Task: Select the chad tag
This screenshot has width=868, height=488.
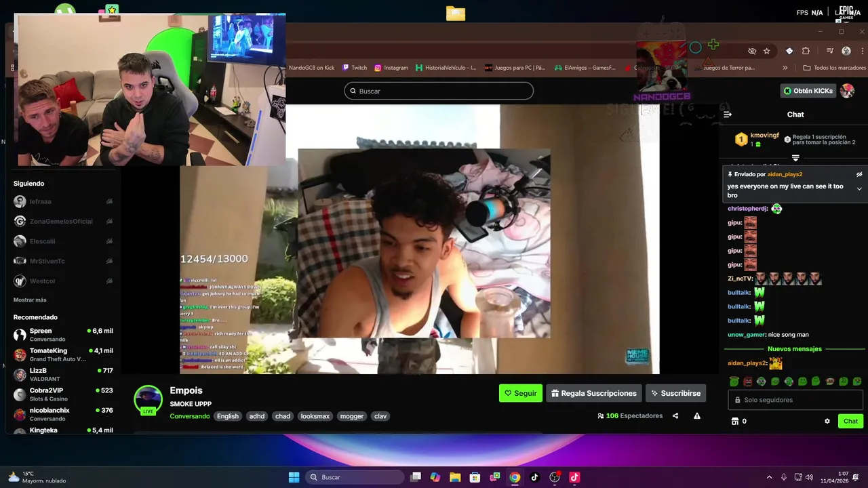Action: (283, 416)
